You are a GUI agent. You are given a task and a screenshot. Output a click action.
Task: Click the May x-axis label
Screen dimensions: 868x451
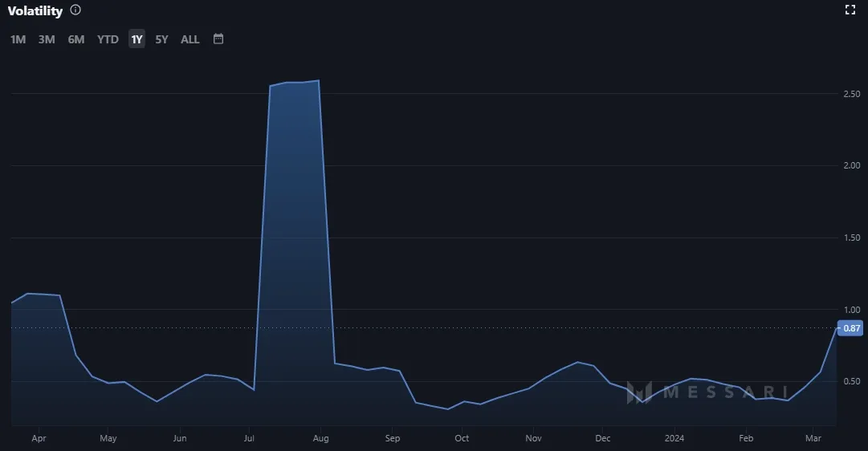108,438
